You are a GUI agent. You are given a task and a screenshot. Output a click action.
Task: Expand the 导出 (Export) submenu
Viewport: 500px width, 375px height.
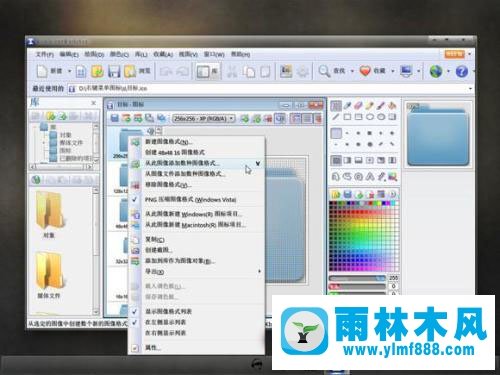coord(196,272)
